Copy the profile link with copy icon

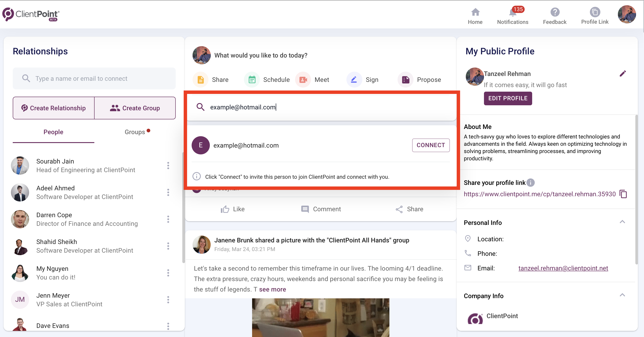623,194
